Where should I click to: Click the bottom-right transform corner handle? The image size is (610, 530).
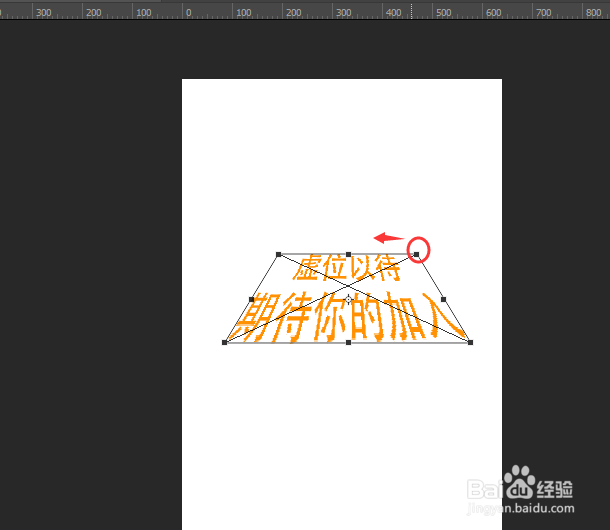pos(470,342)
